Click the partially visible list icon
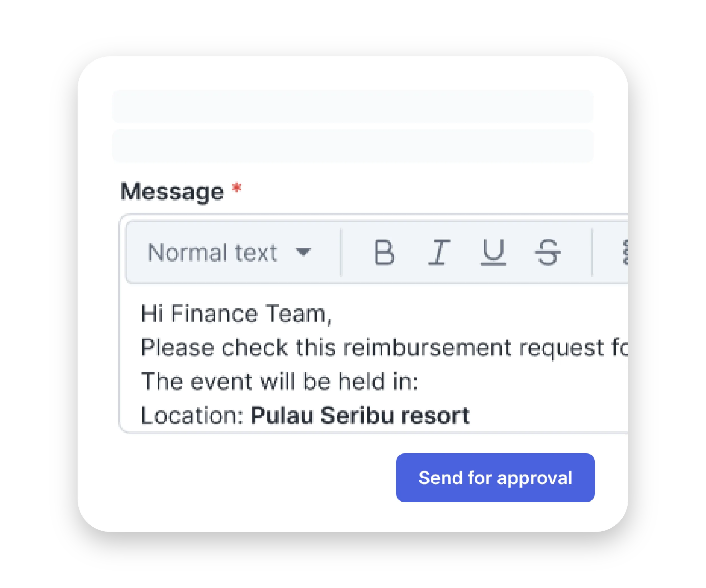 tap(625, 252)
